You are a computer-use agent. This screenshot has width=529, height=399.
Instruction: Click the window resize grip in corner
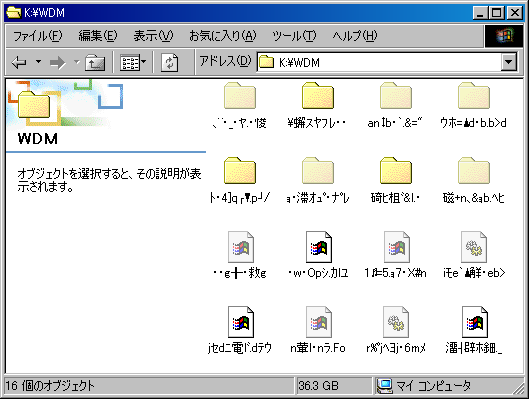click(x=518, y=388)
